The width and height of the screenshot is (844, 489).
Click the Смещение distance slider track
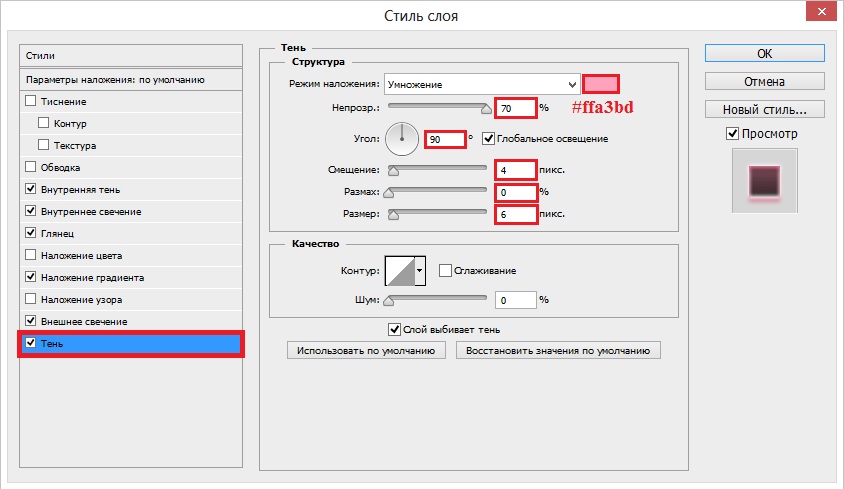pos(437,168)
